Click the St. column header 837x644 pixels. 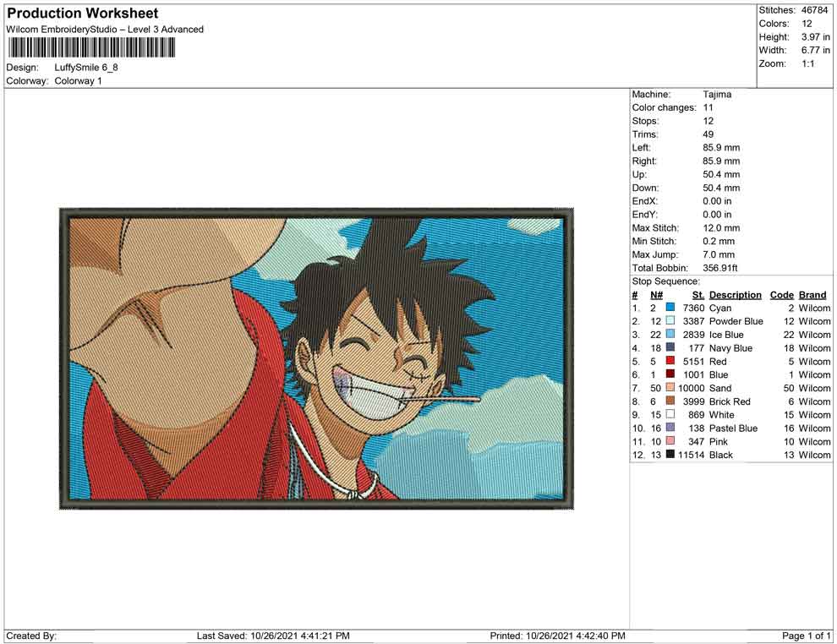point(698,295)
